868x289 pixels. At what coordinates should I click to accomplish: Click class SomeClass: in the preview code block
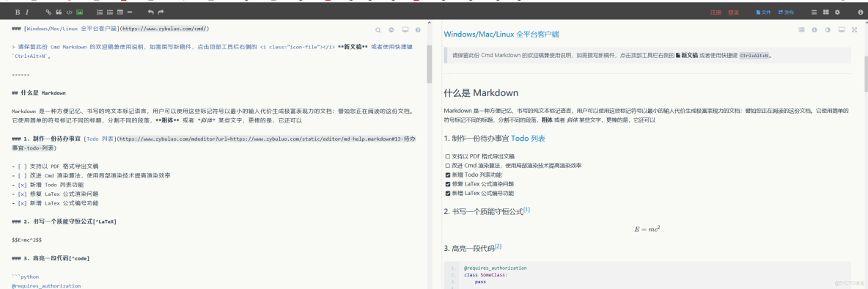(486, 274)
